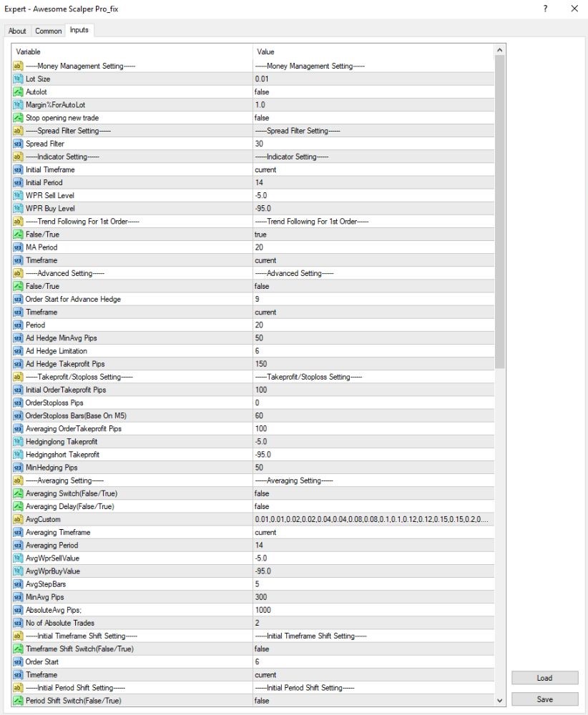Click the icon beside WPR Sell Level
The image size is (588, 715).
pyautogui.click(x=18, y=195)
